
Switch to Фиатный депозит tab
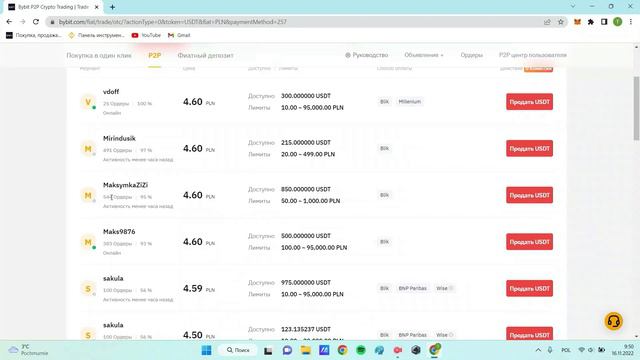tap(205, 55)
